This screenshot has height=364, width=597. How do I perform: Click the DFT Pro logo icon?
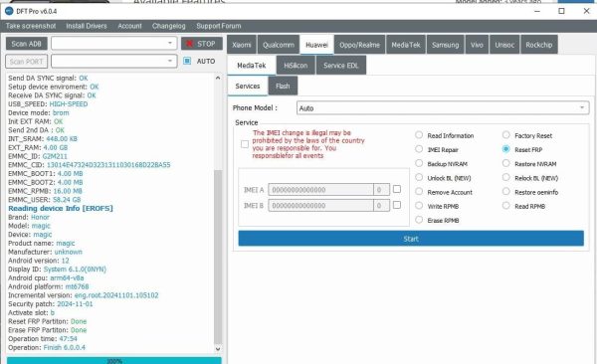pyautogui.click(x=9, y=11)
